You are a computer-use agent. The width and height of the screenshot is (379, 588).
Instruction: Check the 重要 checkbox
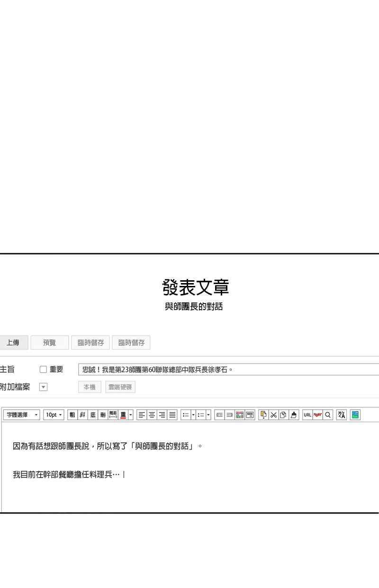pos(43,369)
